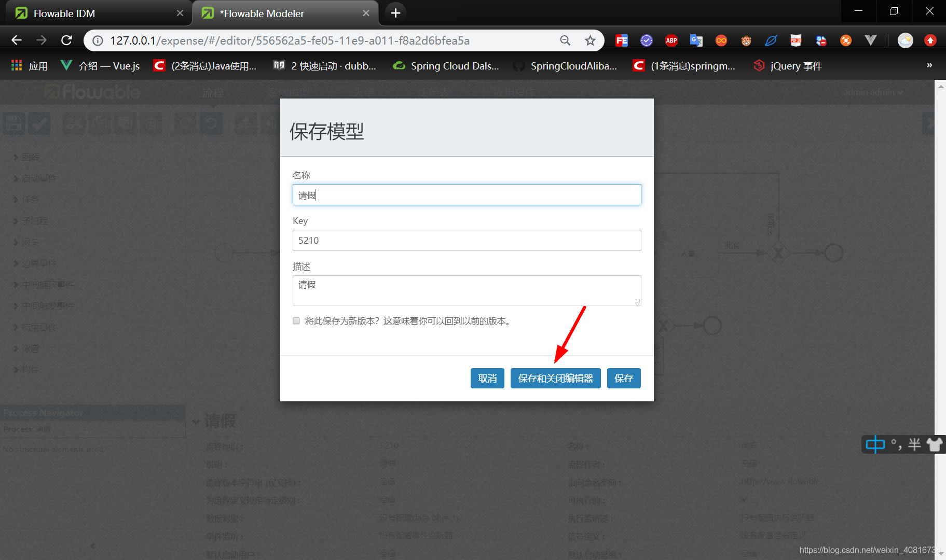
Task: Enable the 保存为新版本 checkbox
Action: [x=296, y=320]
